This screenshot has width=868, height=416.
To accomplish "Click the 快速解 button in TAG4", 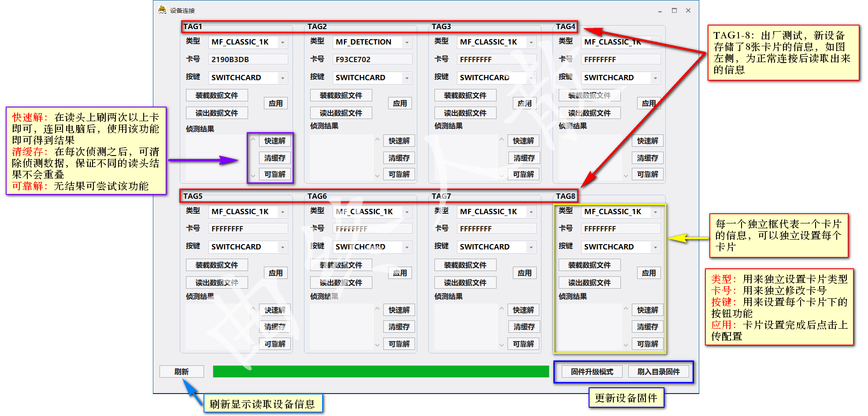I will click(x=647, y=141).
